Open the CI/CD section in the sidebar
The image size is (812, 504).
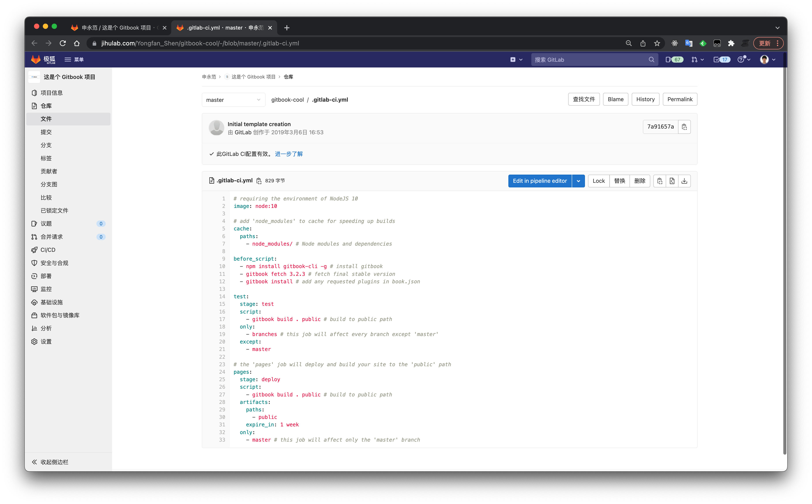(48, 250)
